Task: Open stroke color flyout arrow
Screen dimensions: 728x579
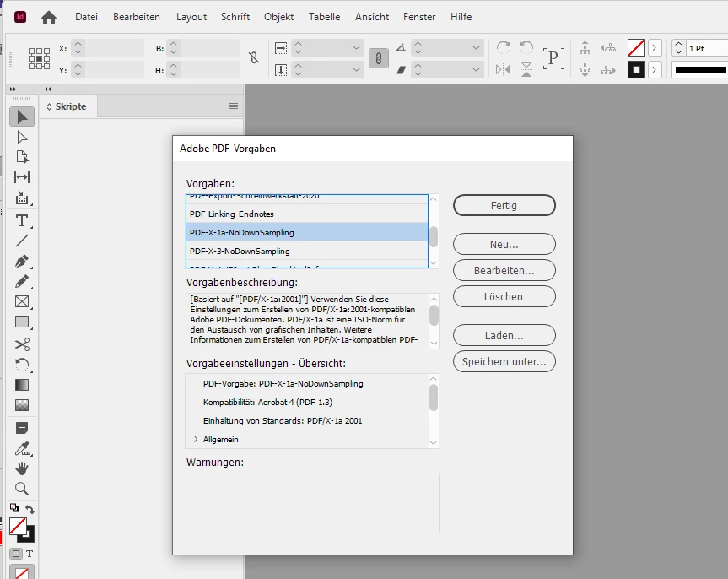Action: click(654, 70)
